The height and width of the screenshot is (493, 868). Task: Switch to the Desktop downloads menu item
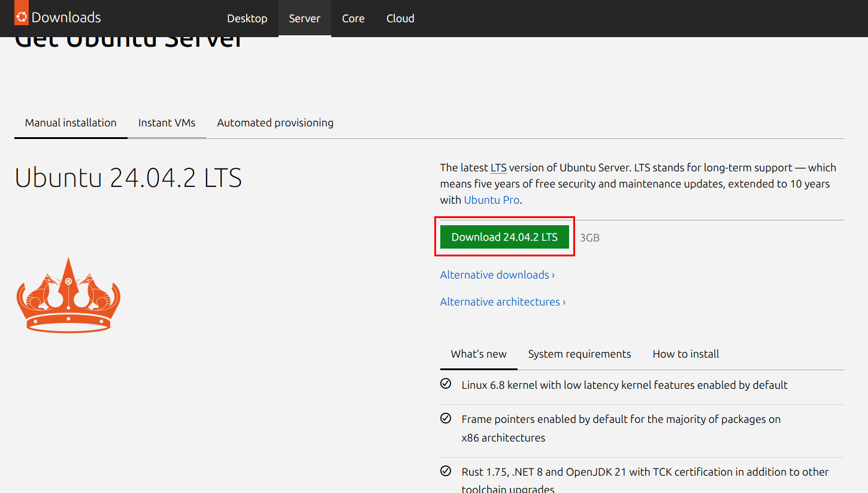(x=247, y=19)
